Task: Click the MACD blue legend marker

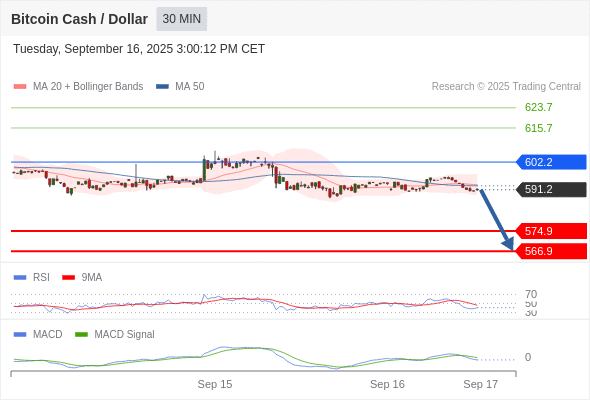Action: [20, 334]
